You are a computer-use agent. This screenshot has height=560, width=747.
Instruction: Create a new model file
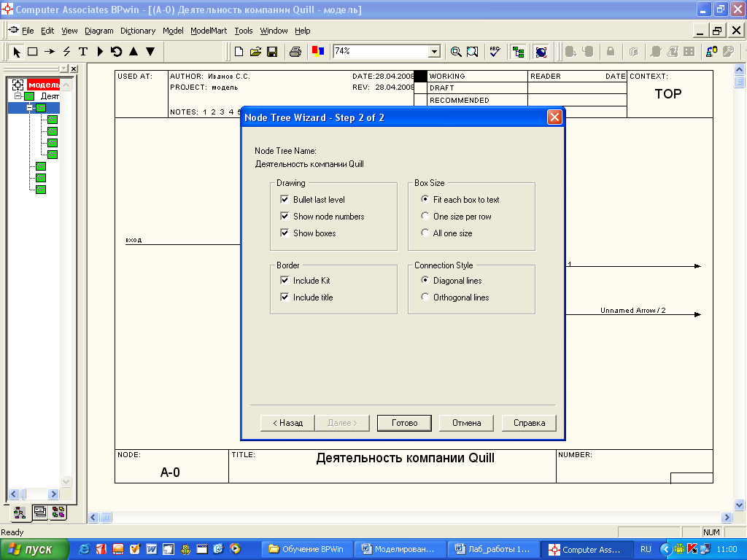click(239, 52)
